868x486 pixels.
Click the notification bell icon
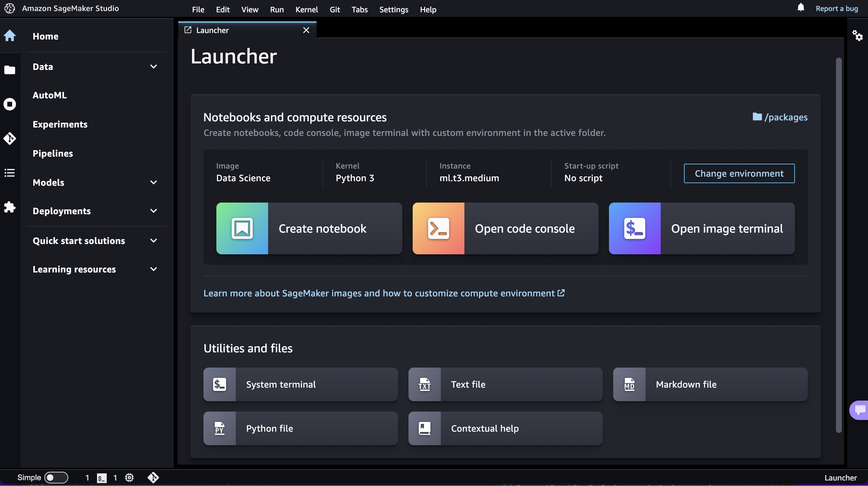pos(801,8)
